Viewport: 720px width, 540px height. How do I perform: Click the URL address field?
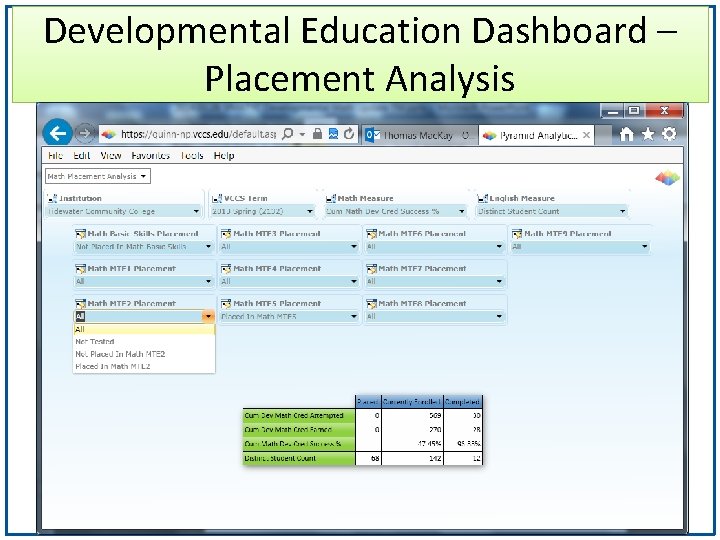(x=198, y=134)
